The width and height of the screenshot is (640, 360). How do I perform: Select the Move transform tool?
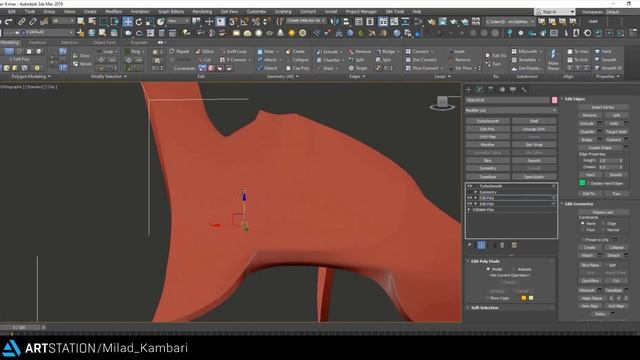[x=128, y=22]
